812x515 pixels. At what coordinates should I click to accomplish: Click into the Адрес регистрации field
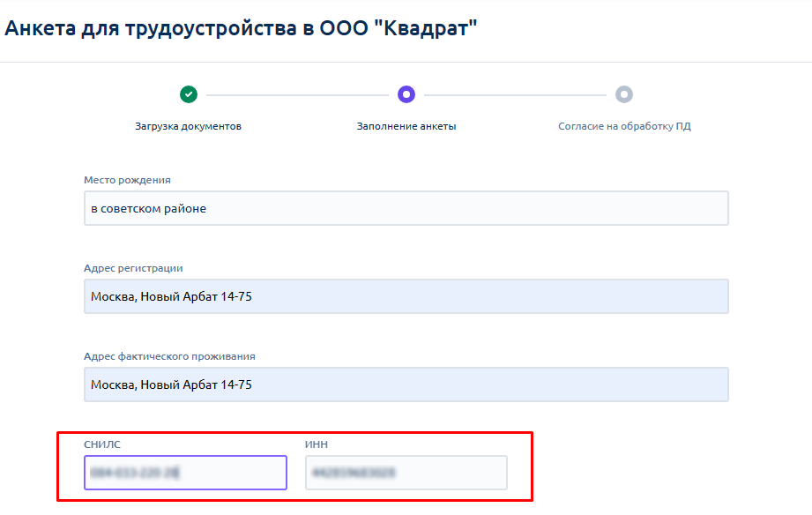pos(406,296)
